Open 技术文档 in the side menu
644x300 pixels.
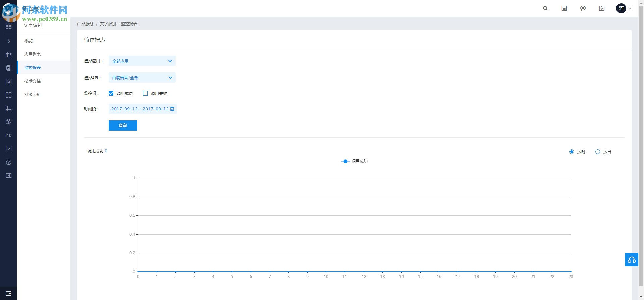point(33,81)
